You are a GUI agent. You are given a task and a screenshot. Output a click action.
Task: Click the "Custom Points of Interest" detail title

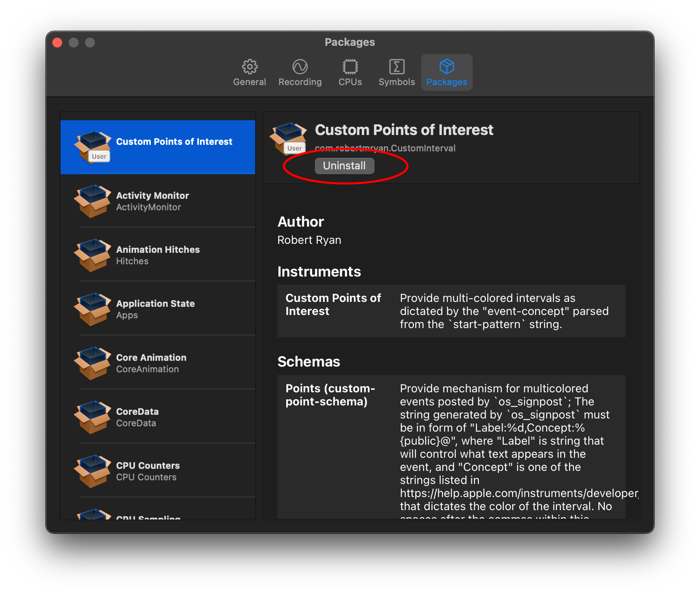click(x=404, y=130)
